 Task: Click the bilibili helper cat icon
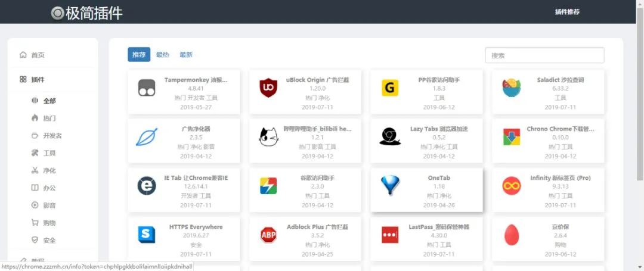coord(268,137)
